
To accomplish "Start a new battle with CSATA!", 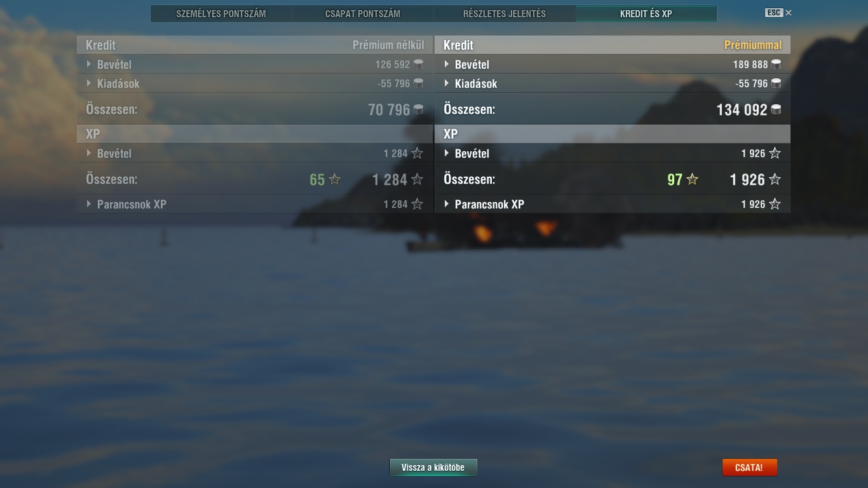I will (749, 468).
